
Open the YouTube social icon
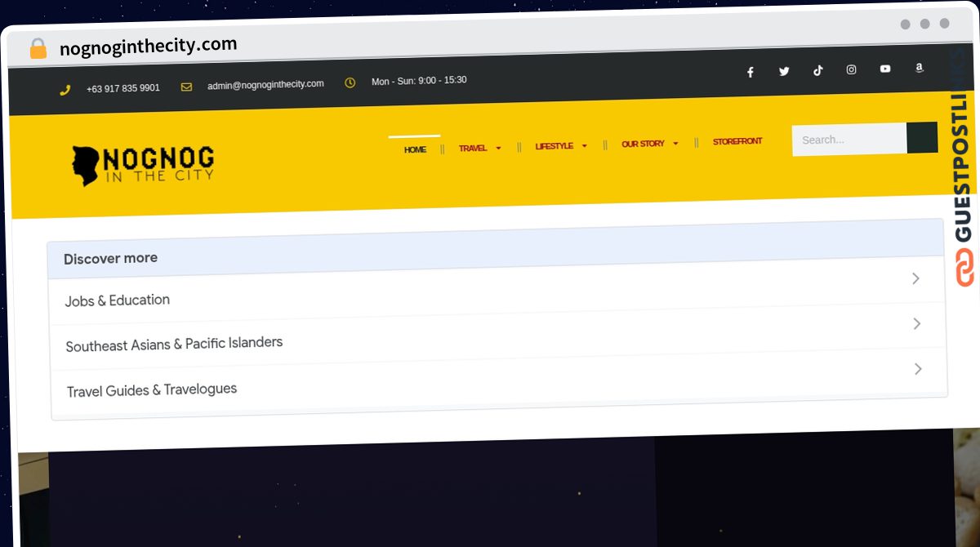[x=885, y=69]
